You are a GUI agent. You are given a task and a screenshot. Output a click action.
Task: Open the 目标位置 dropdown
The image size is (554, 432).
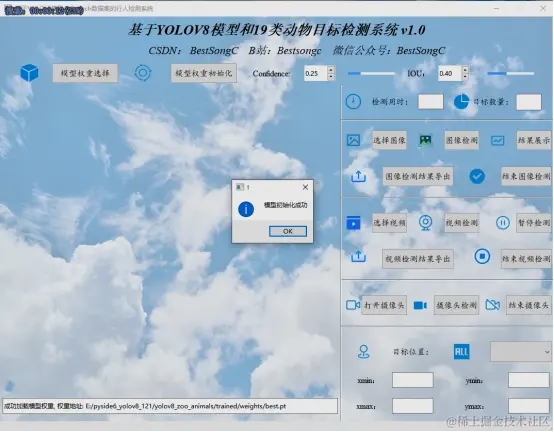tap(521, 352)
